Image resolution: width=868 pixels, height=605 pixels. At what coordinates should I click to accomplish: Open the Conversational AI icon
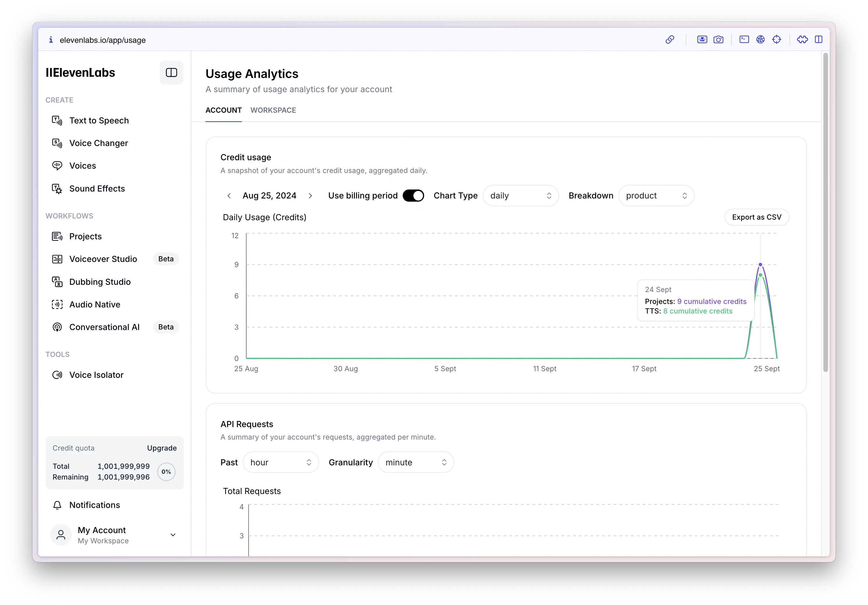tap(57, 327)
